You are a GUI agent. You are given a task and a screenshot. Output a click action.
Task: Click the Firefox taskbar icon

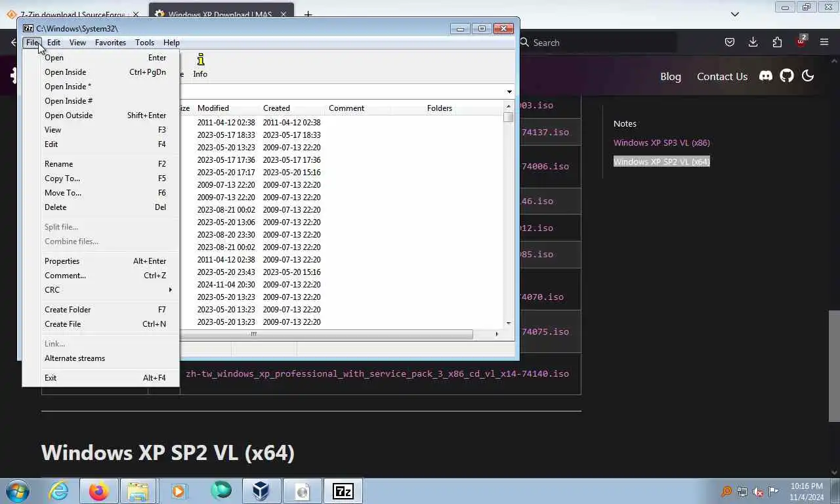click(x=99, y=491)
